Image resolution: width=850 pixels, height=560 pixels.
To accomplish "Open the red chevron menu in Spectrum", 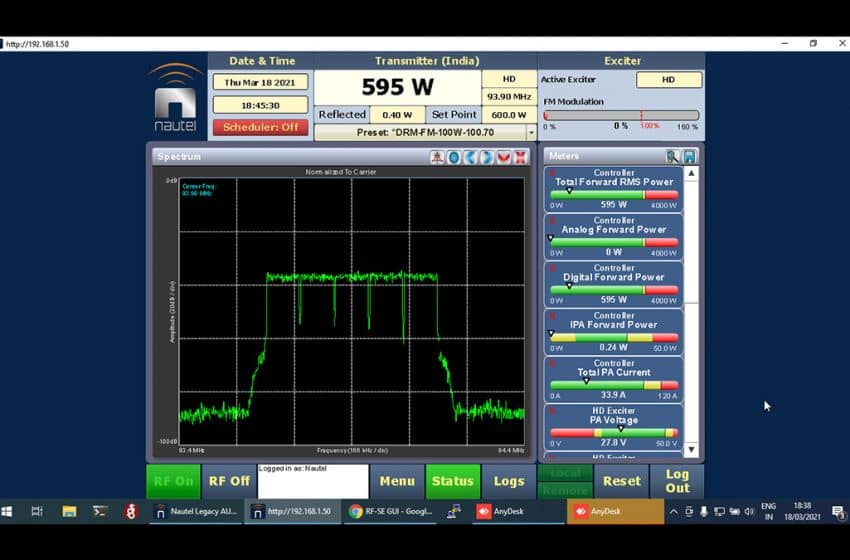I will (503, 157).
